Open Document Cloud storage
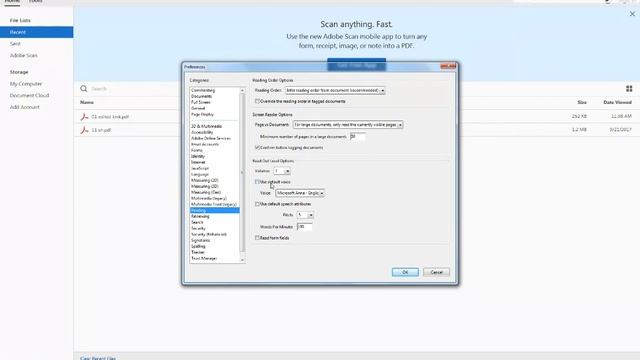This screenshot has width=640, height=360. tap(29, 95)
